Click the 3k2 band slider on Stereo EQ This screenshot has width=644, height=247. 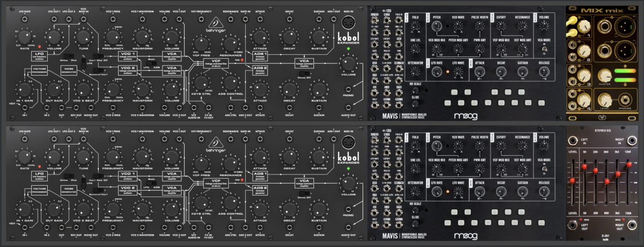[618, 173]
